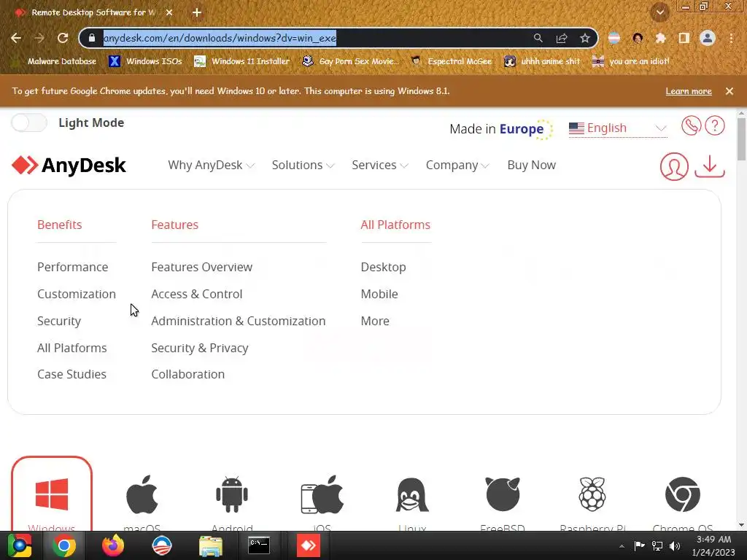Open the Security benefits link
This screenshot has height=560, width=747.
click(x=59, y=322)
